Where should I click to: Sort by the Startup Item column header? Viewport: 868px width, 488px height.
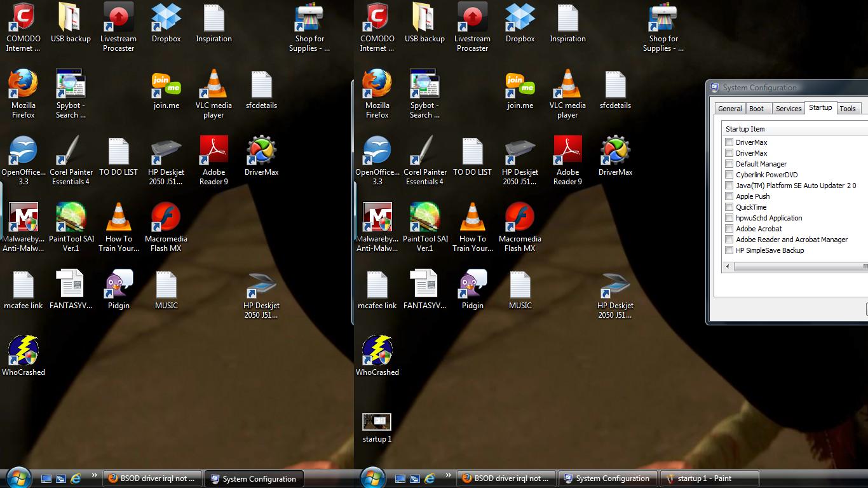pyautogui.click(x=796, y=129)
